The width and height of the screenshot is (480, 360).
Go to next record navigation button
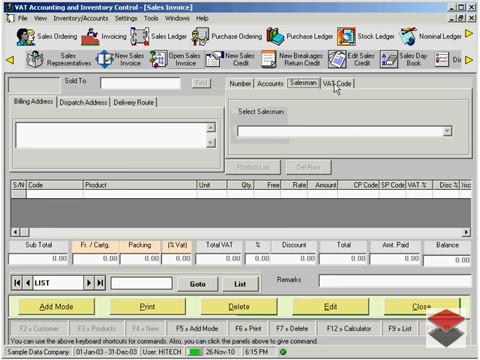(x=89, y=283)
